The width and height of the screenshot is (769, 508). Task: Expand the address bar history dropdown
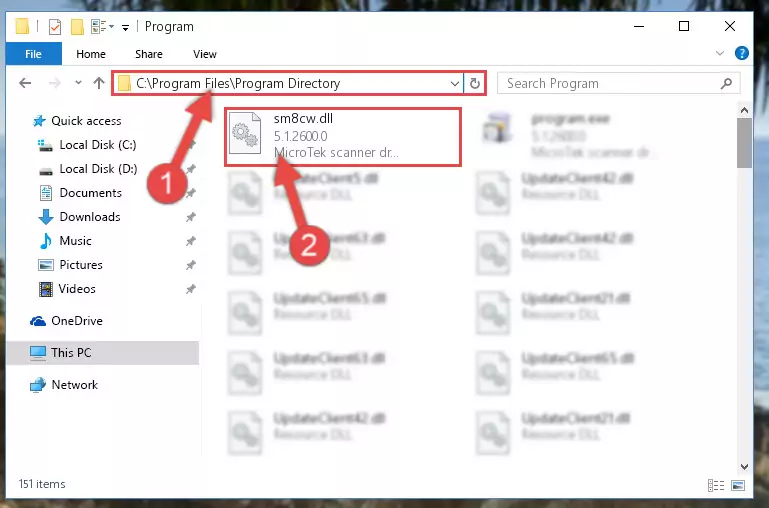[455, 83]
